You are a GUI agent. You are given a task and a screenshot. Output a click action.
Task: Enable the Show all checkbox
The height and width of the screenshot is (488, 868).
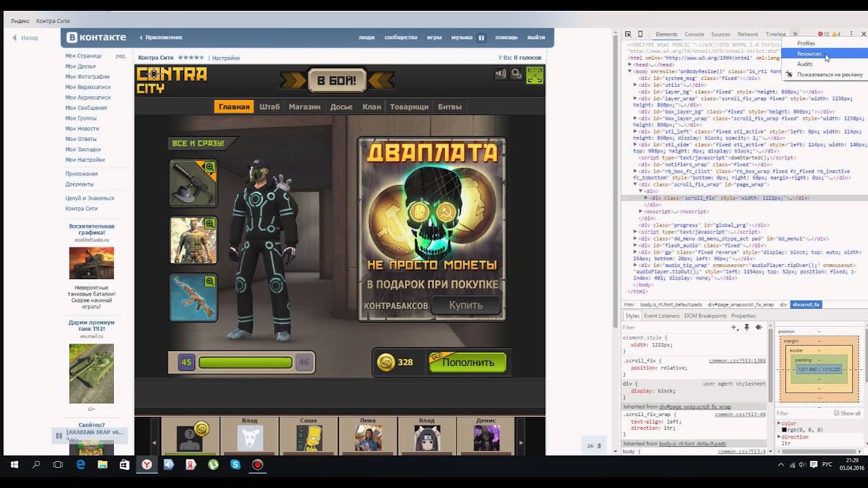[836, 413]
